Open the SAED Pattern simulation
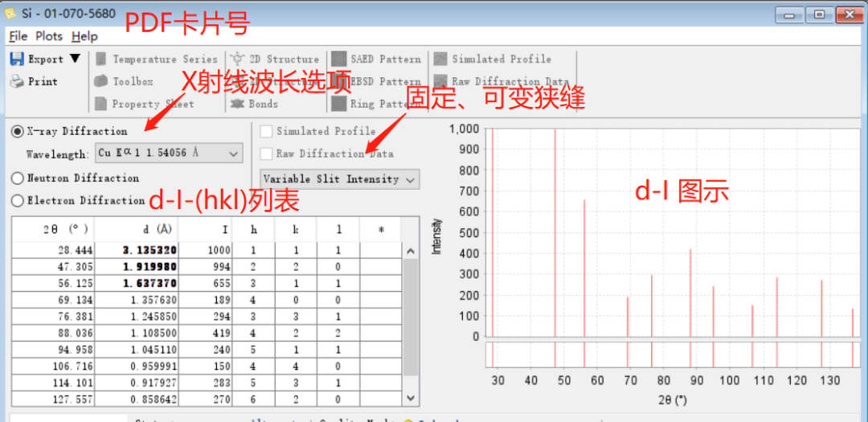This screenshot has height=422, width=868. (x=376, y=59)
